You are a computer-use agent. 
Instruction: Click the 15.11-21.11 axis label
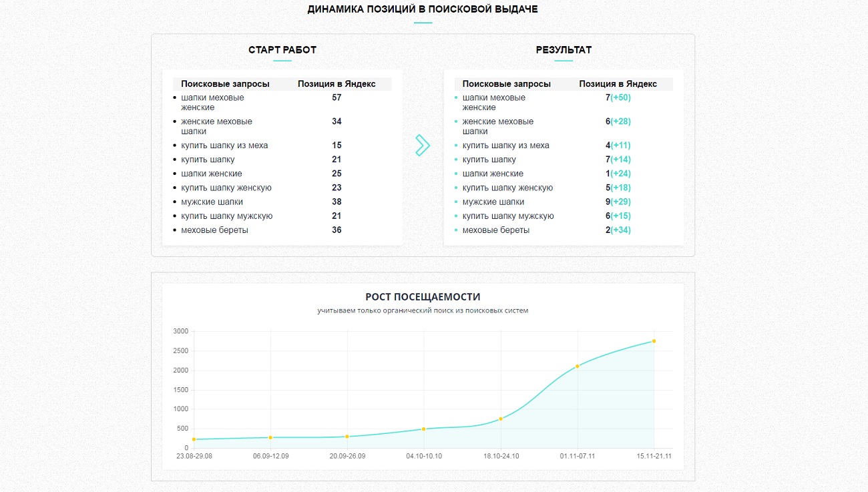point(654,456)
